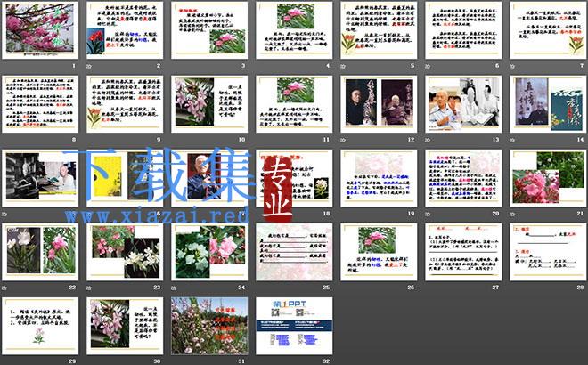Select slide 15 black-and-white photo thumbnail
This screenshot has height=365, width=588.
pyautogui.click(x=40, y=178)
